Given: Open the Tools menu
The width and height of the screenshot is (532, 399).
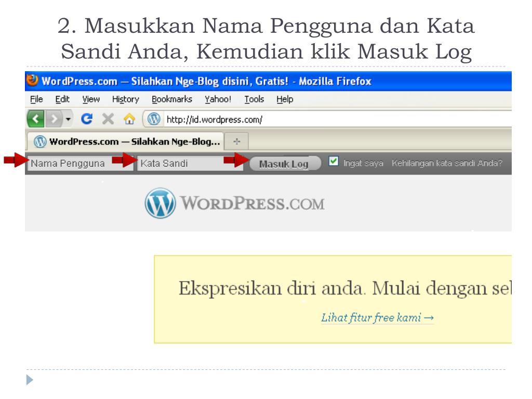Looking at the screenshot, I should click(x=254, y=99).
